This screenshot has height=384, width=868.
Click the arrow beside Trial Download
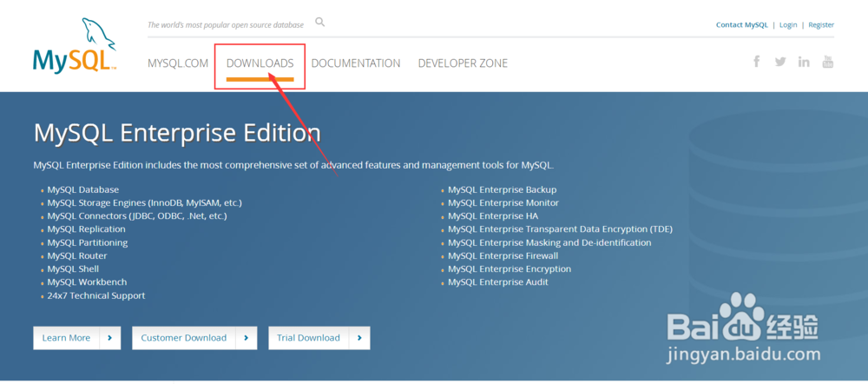(x=359, y=338)
